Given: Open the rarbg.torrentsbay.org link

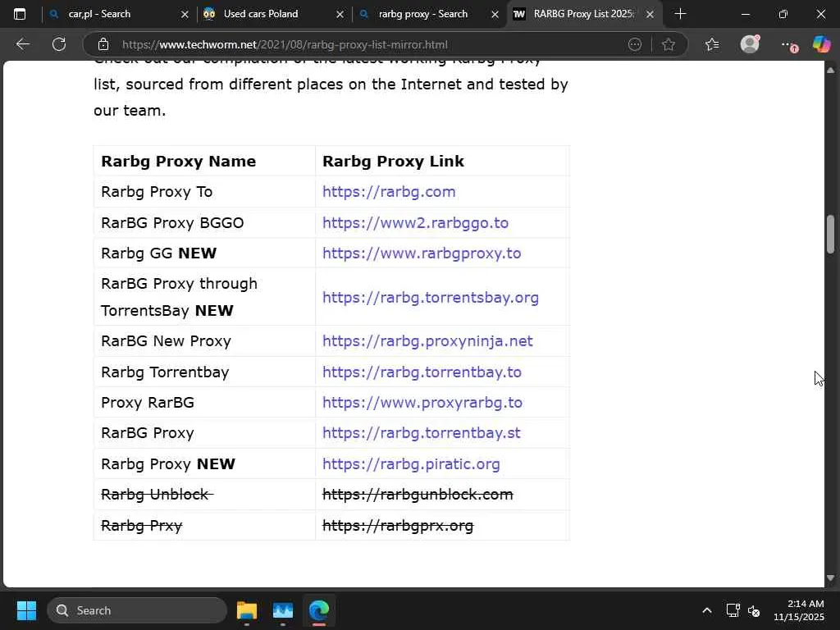Looking at the screenshot, I should tap(430, 297).
